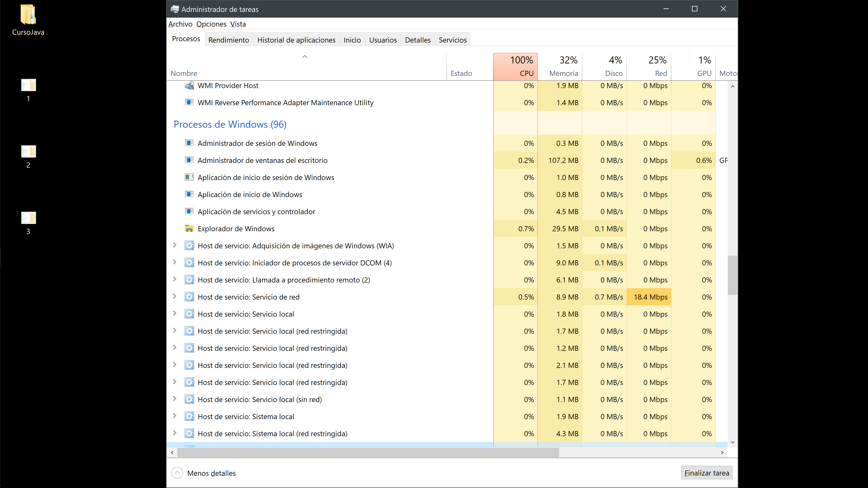Viewport: 868px width, 488px height.
Task: Expand Host de servicio: Sistema local
Action: pos(174,416)
